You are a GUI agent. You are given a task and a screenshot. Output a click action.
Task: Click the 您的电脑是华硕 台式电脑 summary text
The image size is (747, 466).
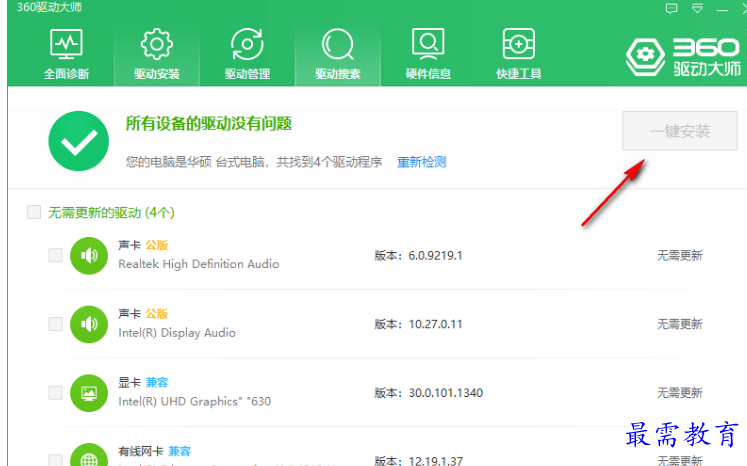tap(254, 162)
